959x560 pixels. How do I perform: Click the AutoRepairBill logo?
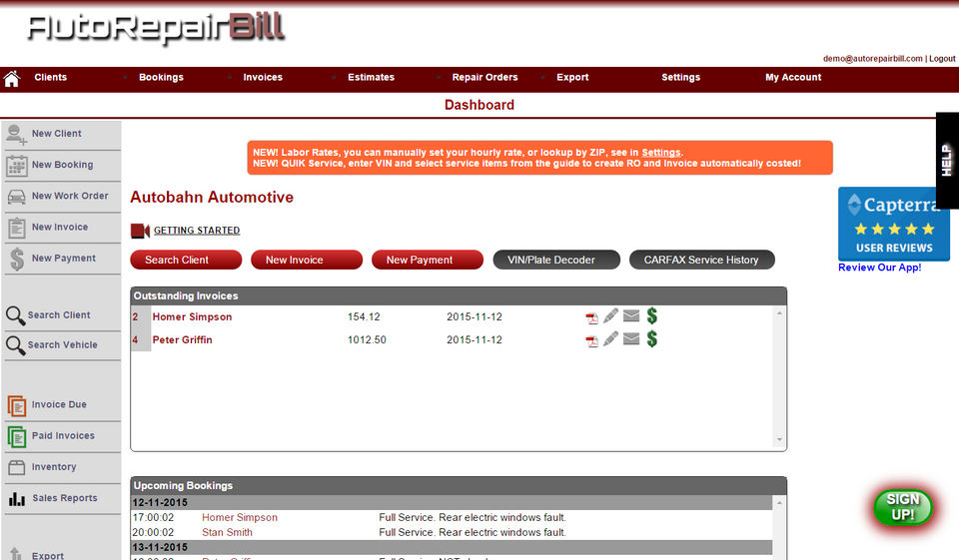click(156, 28)
